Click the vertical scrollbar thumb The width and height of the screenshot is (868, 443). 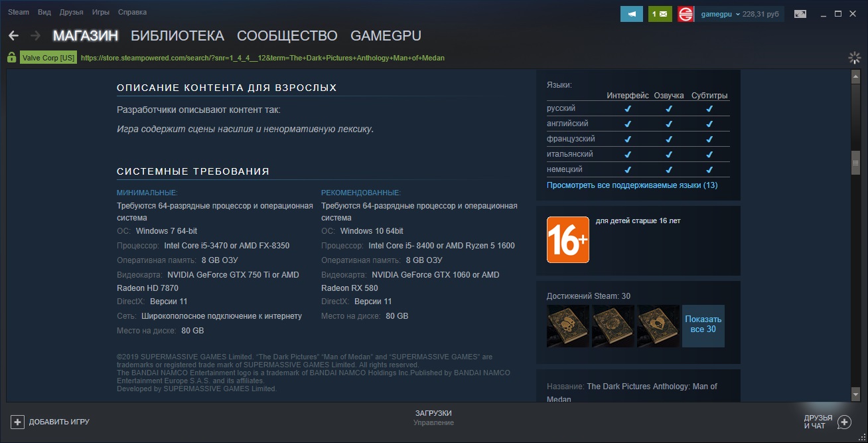point(856,162)
